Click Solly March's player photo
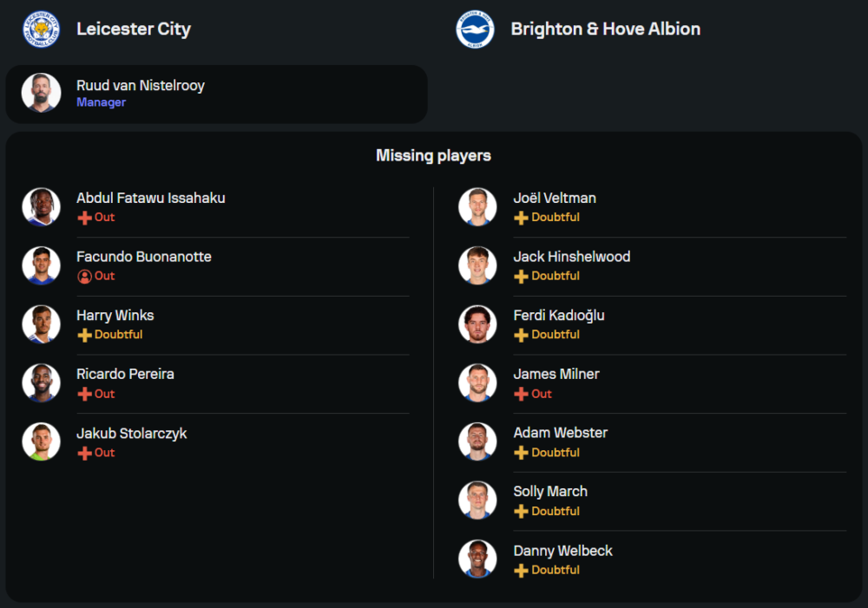 pos(477,500)
